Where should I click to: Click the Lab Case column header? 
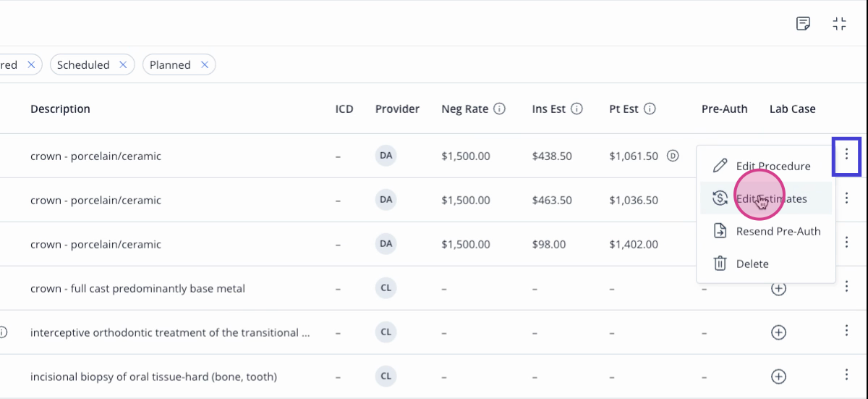[792, 109]
